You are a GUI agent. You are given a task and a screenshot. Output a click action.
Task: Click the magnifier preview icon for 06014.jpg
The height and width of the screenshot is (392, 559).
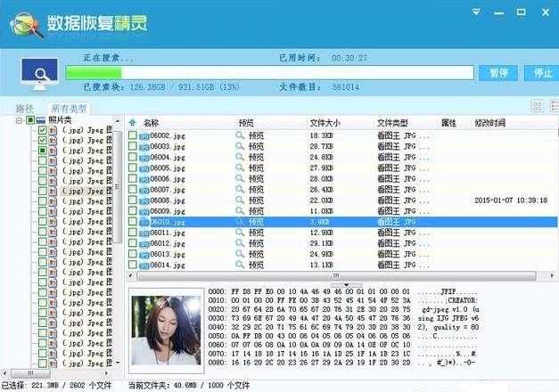(240, 265)
